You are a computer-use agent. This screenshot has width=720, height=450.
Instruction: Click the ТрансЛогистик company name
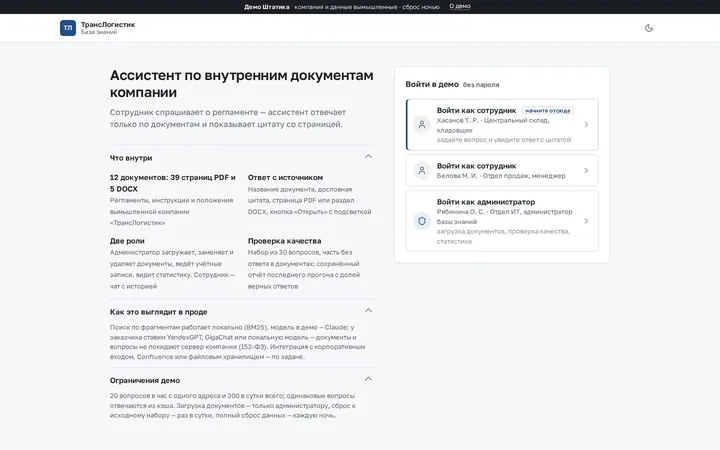[108, 24]
